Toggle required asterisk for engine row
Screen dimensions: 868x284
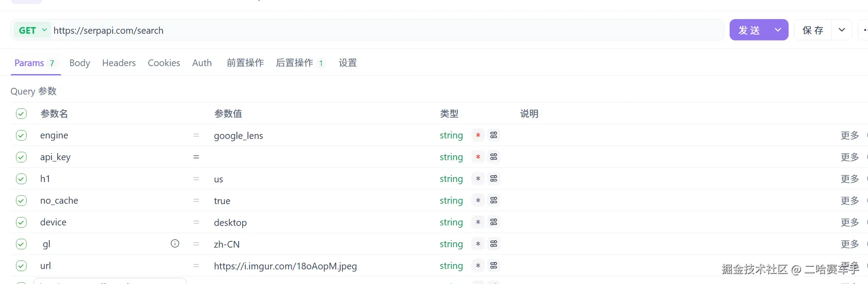pos(478,135)
